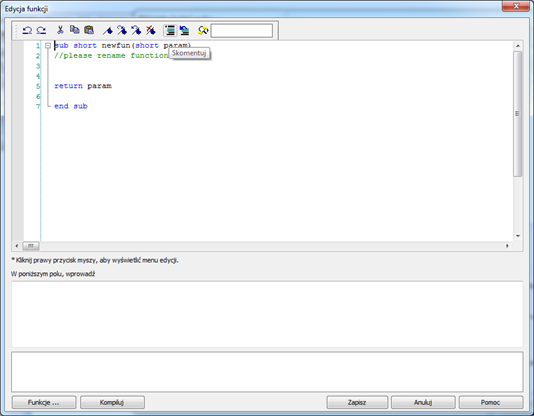534x416 pixels.
Task: Click the code editor scroll down arrow
Action: coord(518,236)
